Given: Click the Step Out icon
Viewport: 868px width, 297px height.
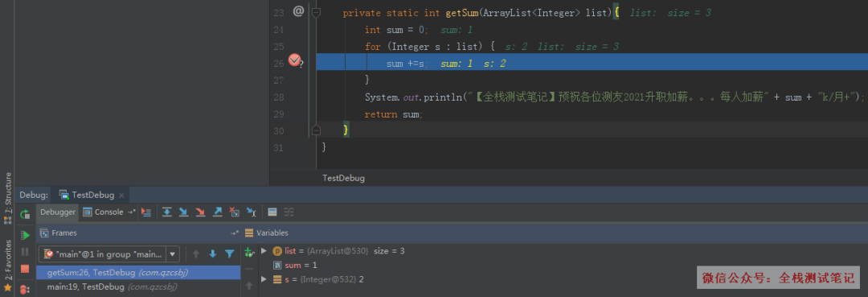Looking at the screenshot, I should click(x=218, y=212).
